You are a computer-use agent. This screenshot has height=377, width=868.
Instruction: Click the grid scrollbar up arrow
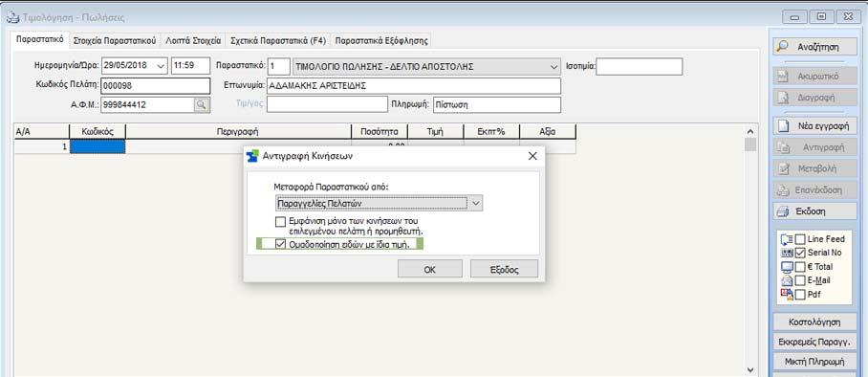tap(750, 131)
